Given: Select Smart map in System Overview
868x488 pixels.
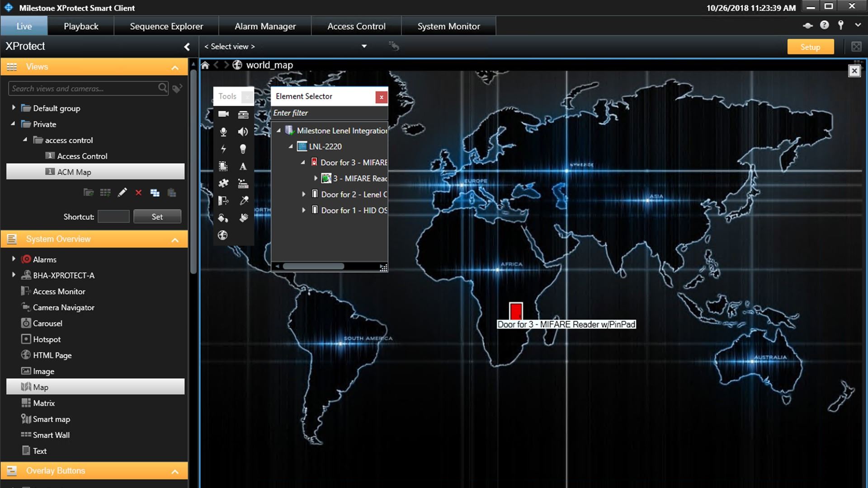Looking at the screenshot, I should click(x=51, y=419).
